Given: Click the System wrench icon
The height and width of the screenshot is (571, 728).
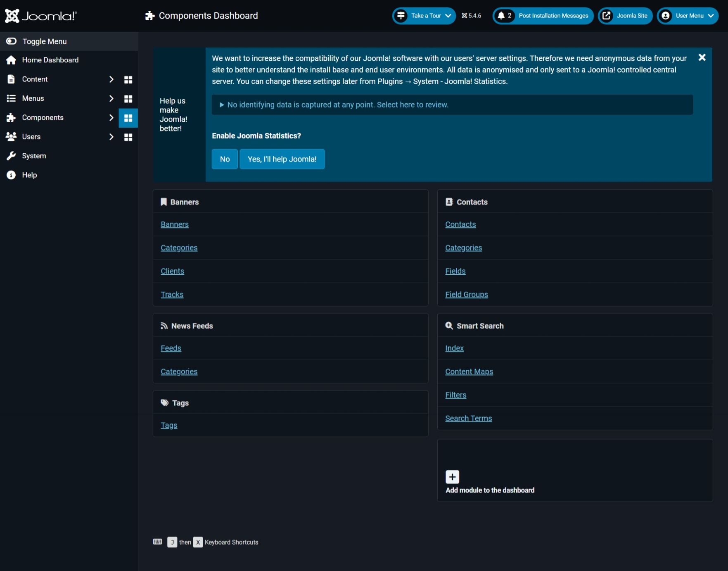Looking at the screenshot, I should pos(11,156).
